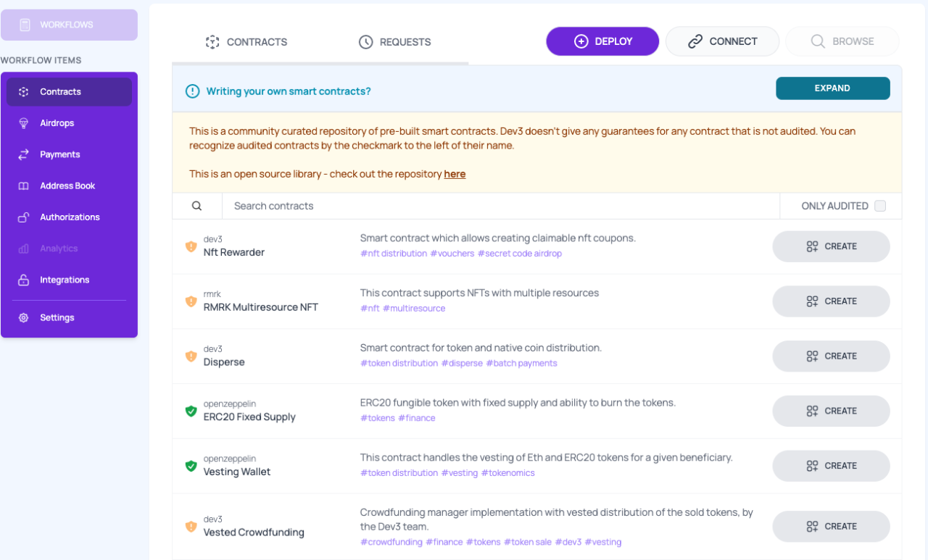This screenshot has width=928, height=560.
Task: Open Airdrops from the sidebar
Action: click(57, 123)
